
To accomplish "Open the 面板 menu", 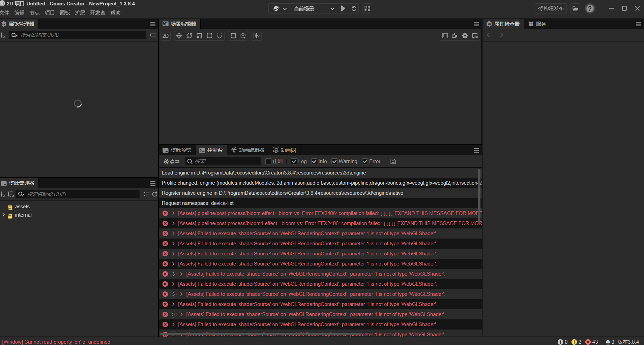I will (65, 13).
